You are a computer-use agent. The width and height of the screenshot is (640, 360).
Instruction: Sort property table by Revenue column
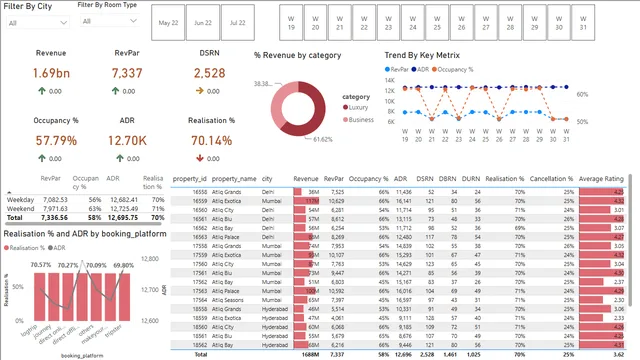306,179
